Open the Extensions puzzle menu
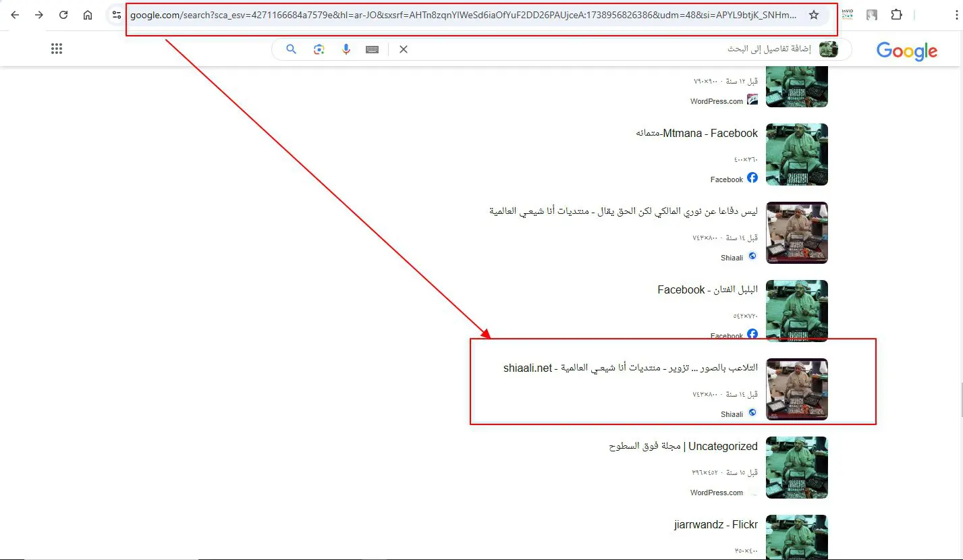Image resolution: width=963 pixels, height=560 pixels. pos(896,15)
